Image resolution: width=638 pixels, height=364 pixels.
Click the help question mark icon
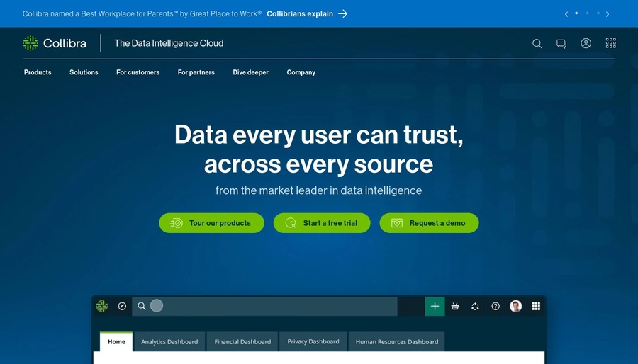[x=496, y=306]
